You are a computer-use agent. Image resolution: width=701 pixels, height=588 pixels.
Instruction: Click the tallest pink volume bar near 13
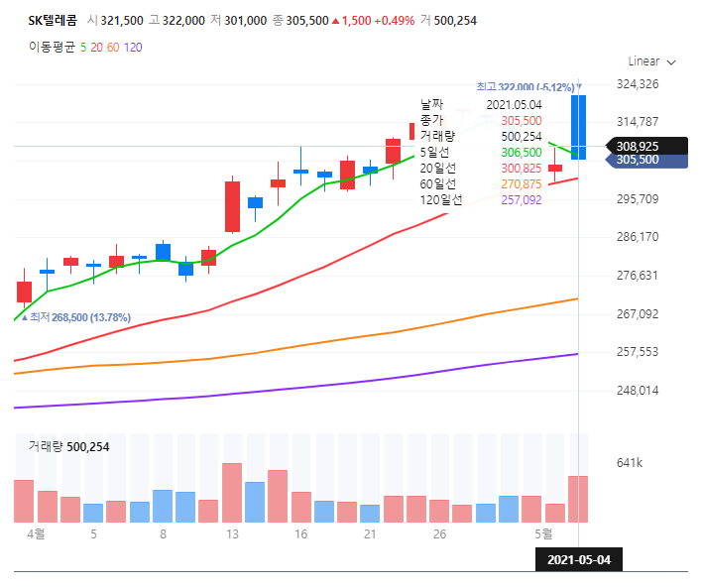click(232, 493)
